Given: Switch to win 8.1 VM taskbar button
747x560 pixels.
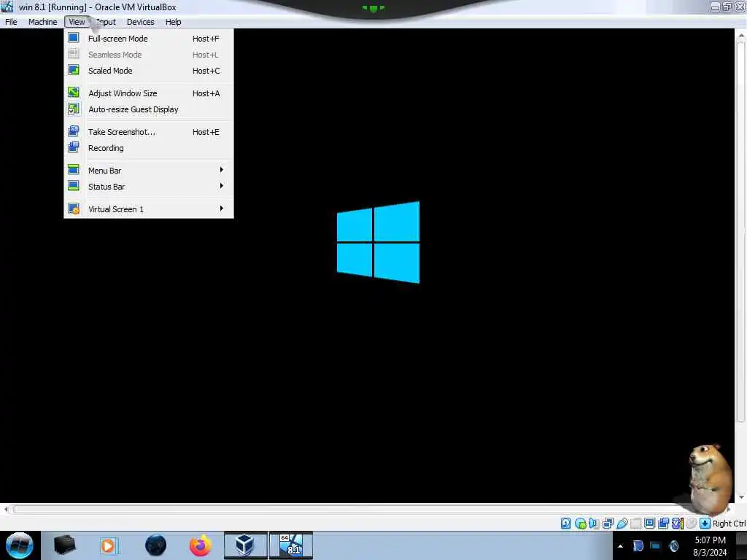Looking at the screenshot, I should pos(291,545).
